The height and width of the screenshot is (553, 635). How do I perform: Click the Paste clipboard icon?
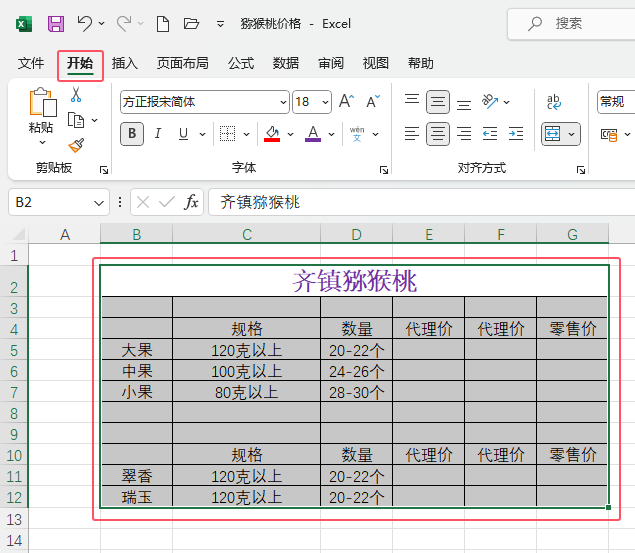43,102
